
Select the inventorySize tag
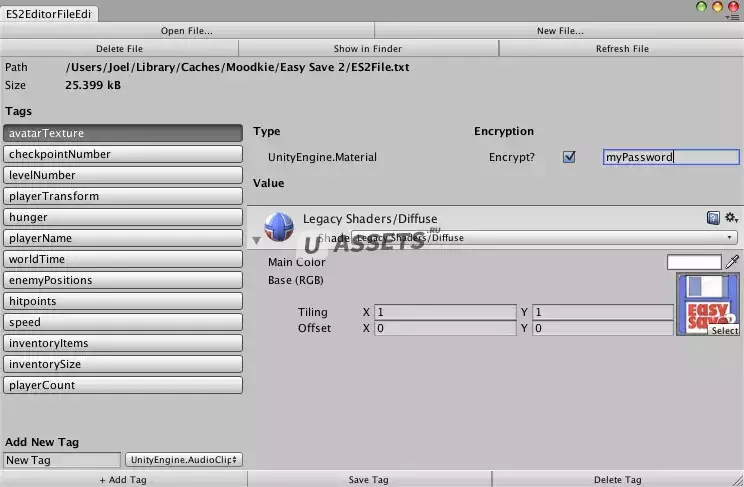(123, 364)
